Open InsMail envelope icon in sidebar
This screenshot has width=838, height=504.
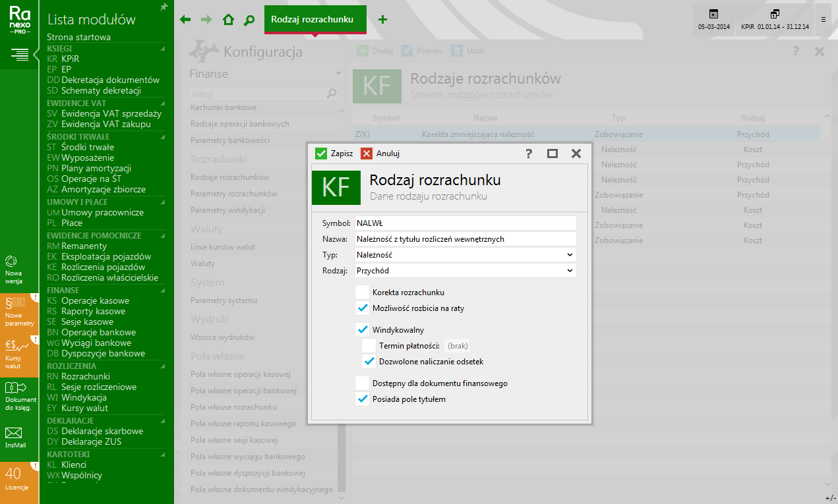pos(14,437)
